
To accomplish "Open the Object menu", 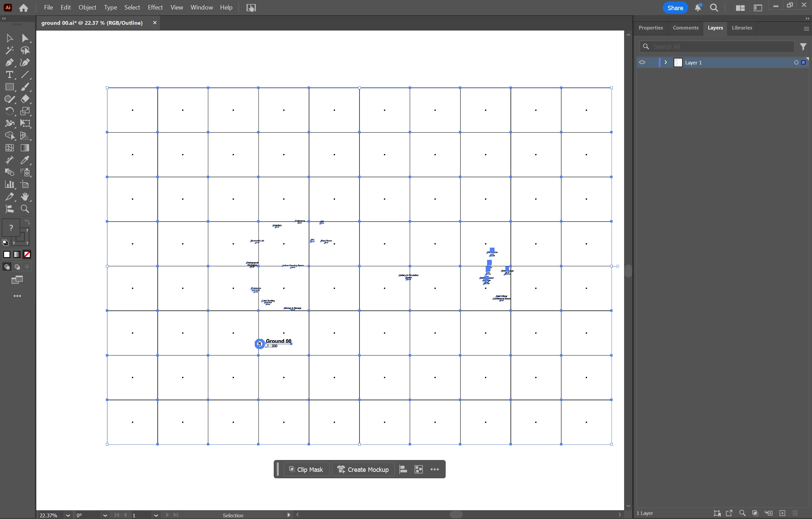I will pyautogui.click(x=87, y=7).
